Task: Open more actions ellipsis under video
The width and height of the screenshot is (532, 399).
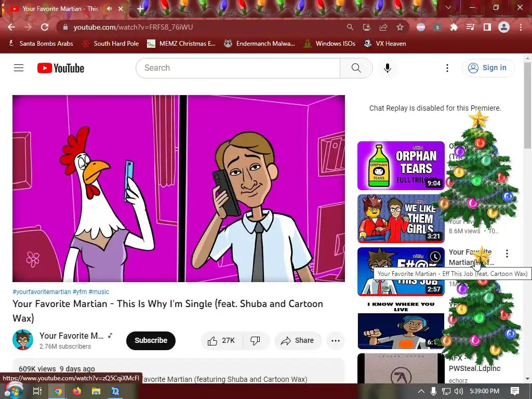Action: tap(336, 341)
